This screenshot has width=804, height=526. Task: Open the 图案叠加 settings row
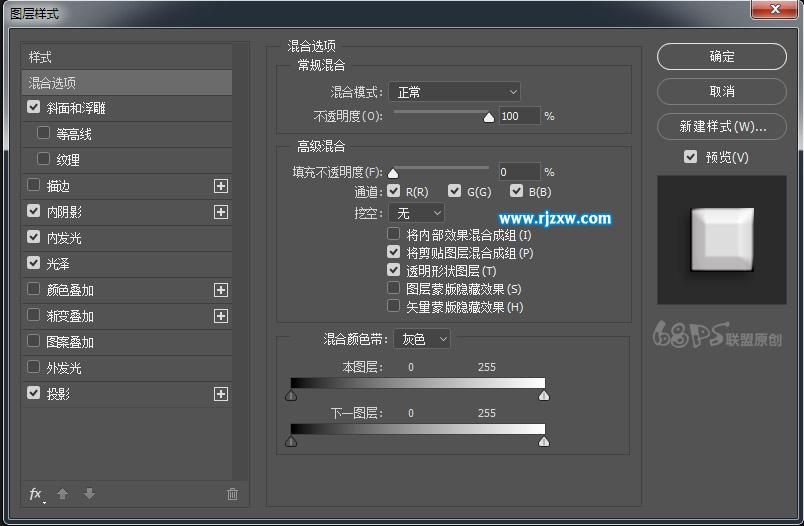(127, 342)
